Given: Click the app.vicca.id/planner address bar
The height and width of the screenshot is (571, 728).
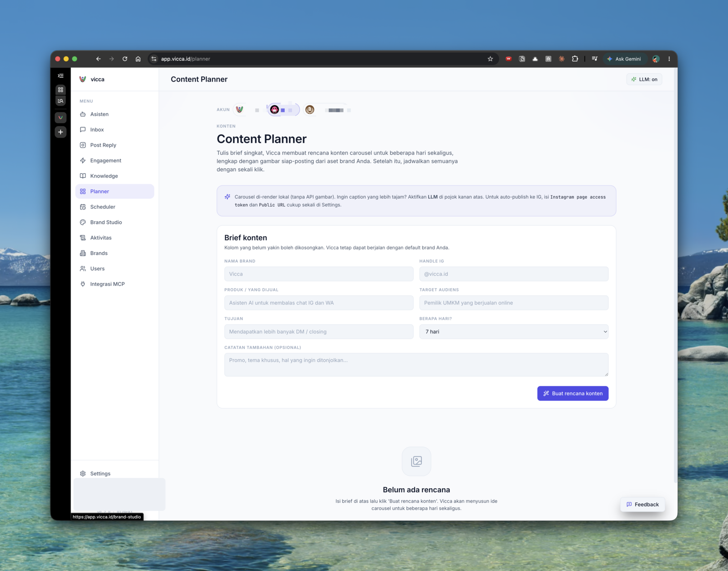Looking at the screenshot, I should click(x=318, y=59).
